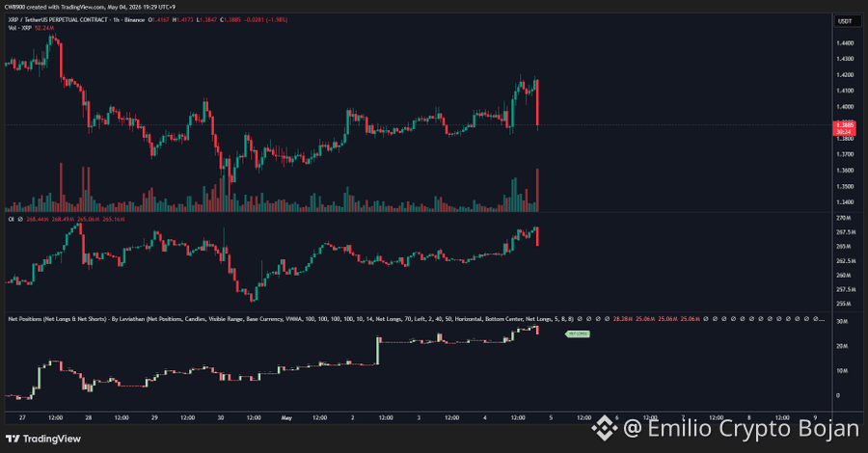
Task: Click the 28.28M value in Net Positions legend
Action: (623, 319)
